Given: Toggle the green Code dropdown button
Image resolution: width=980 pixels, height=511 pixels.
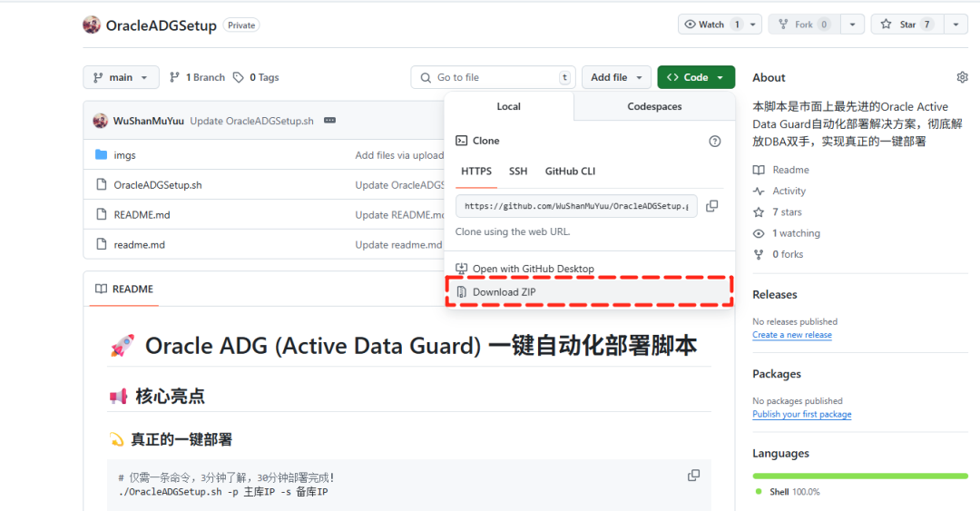Looking at the screenshot, I should click(696, 77).
